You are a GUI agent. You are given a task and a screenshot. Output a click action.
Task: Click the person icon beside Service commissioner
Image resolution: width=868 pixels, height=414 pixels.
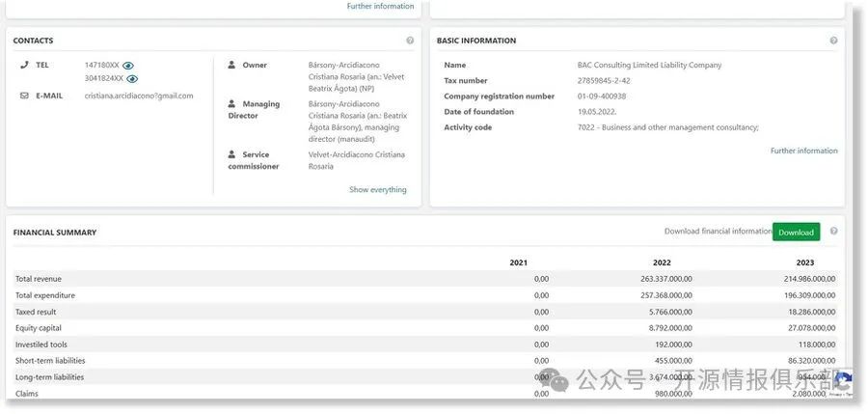(231, 154)
